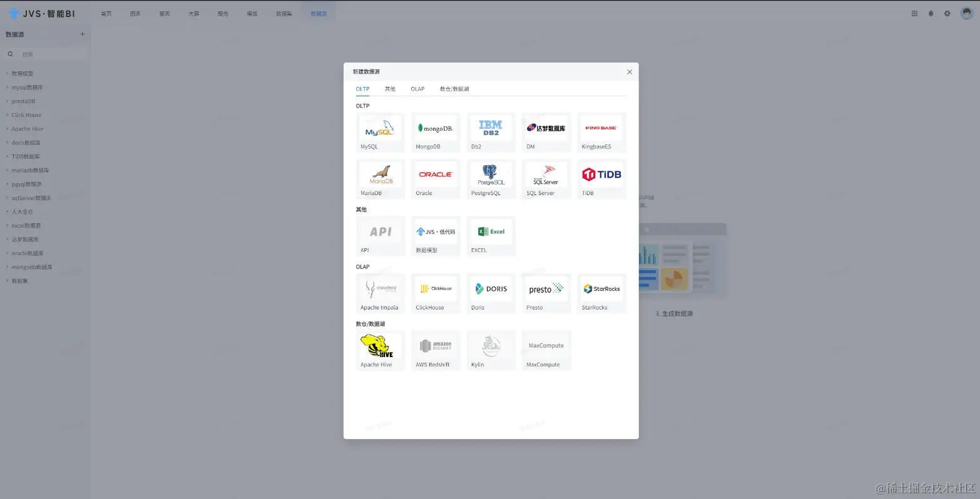This screenshot has width=980, height=499.
Task: Select the ClickHouse data source card
Action: [x=436, y=293]
